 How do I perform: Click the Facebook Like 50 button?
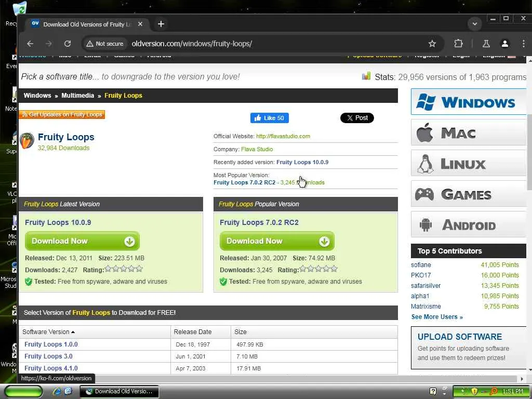[270, 118]
